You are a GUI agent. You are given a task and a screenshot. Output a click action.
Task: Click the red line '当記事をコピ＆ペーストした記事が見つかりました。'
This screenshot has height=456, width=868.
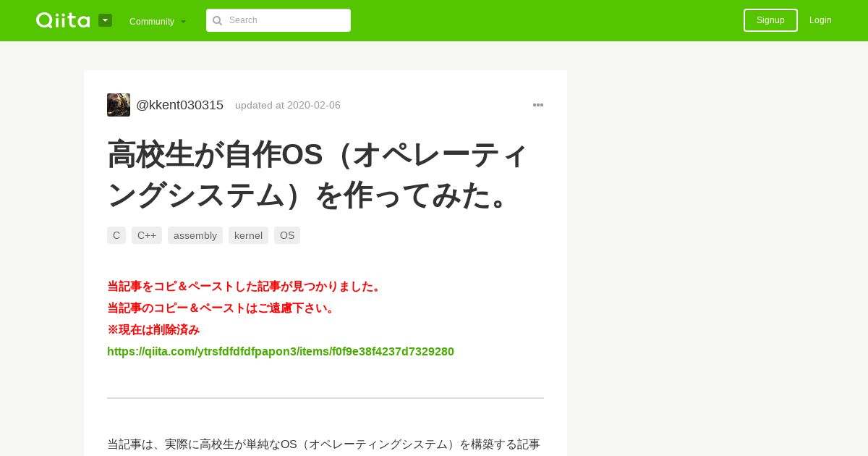(246, 287)
